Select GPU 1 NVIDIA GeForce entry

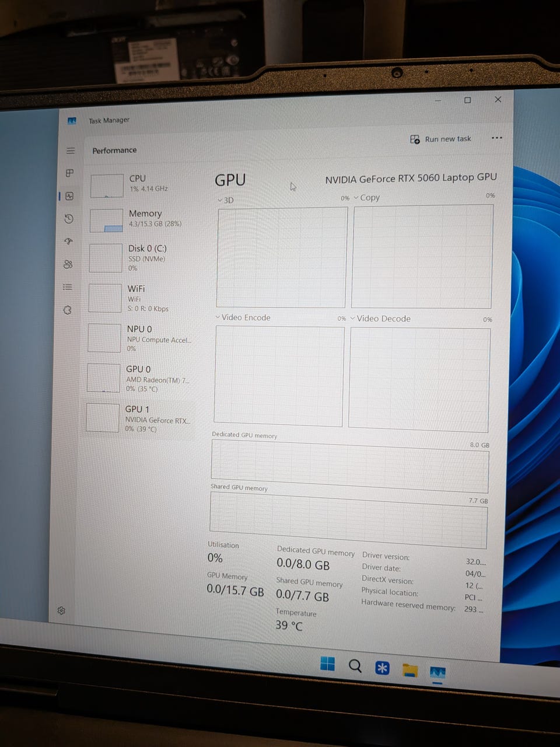pyautogui.click(x=138, y=418)
